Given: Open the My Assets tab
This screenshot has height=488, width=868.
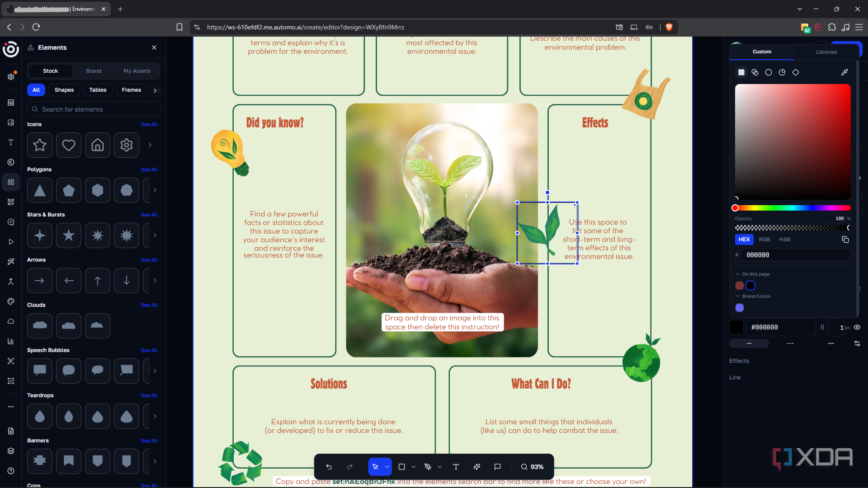Looking at the screenshot, I should tap(137, 71).
